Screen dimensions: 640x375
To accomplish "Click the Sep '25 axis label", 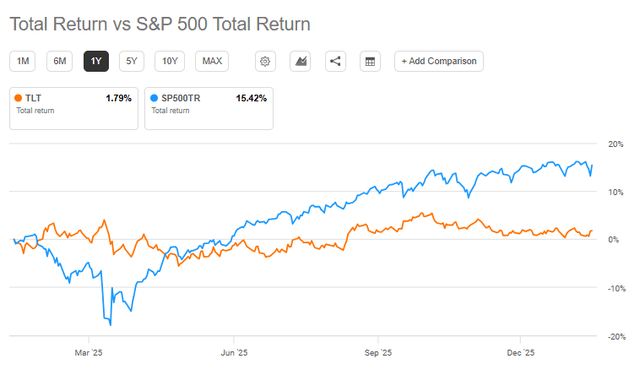I will [x=378, y=353].
